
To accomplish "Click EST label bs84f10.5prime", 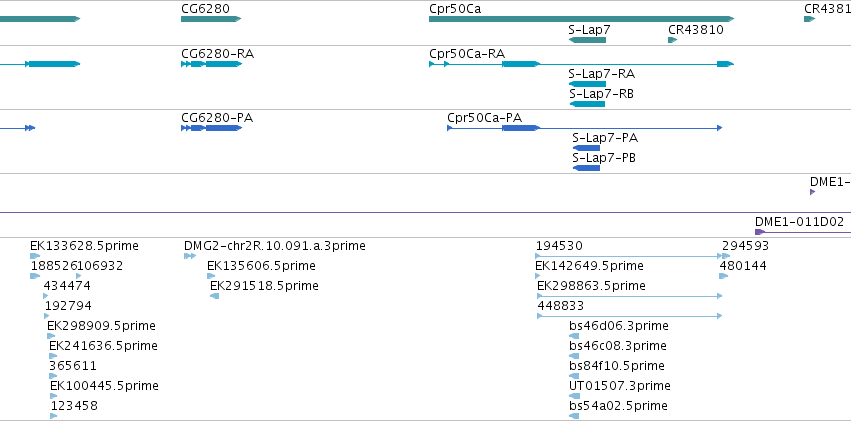I will pos(617,366).
